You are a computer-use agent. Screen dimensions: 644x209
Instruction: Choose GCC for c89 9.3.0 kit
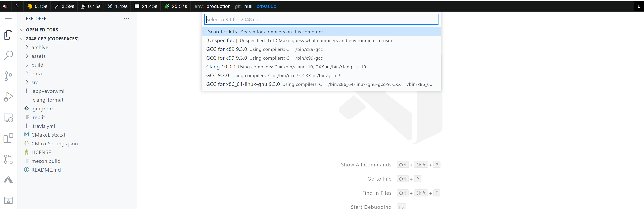[x=321, y=49]
